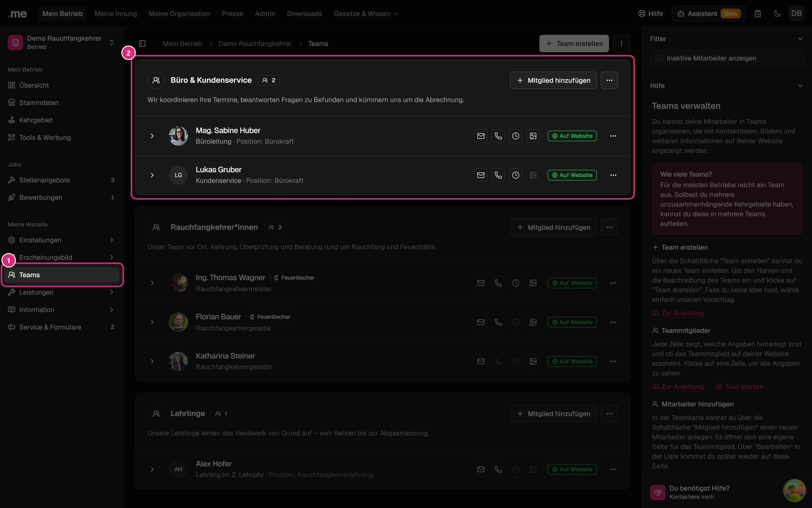Expand Lukas Gruber row
The width and height of the screenshot is (812, 508).
(152, 175)
